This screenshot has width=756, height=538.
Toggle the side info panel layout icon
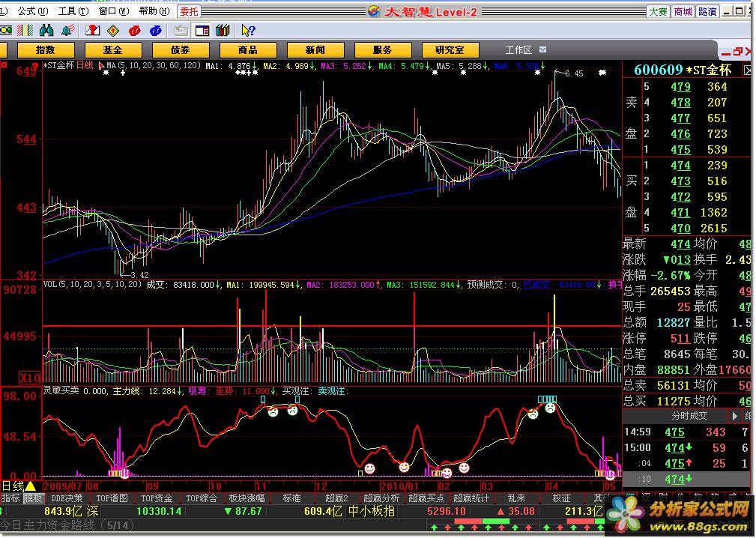point(202,31)
